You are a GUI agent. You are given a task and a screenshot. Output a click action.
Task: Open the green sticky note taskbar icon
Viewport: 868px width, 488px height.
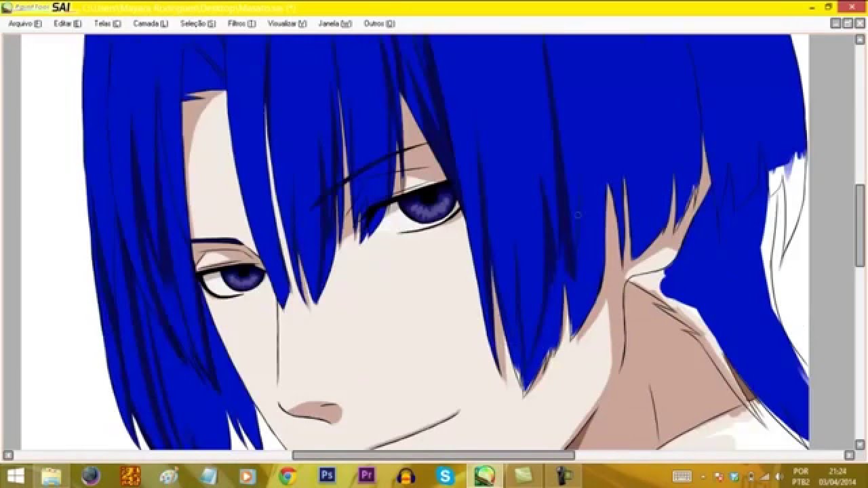click(523, 476)
